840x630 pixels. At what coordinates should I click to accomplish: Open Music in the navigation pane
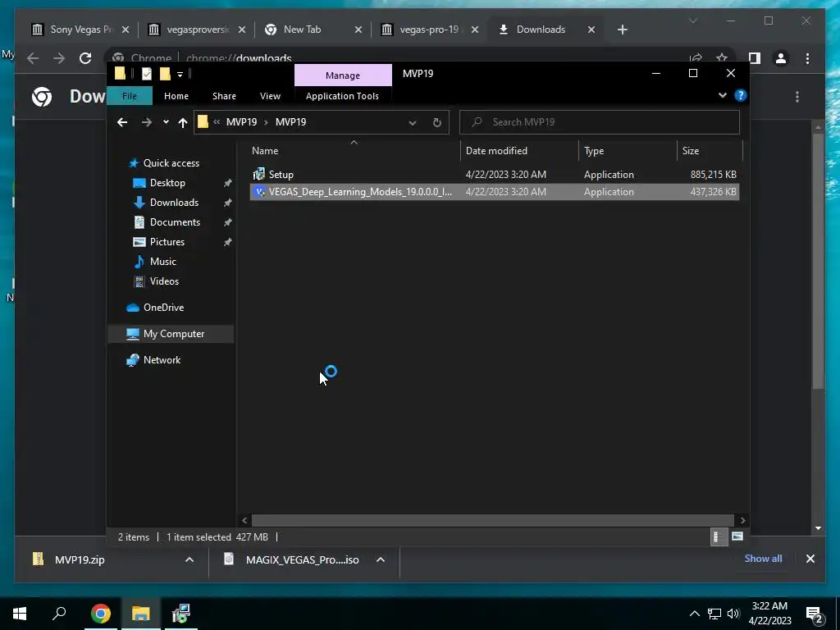163,262
